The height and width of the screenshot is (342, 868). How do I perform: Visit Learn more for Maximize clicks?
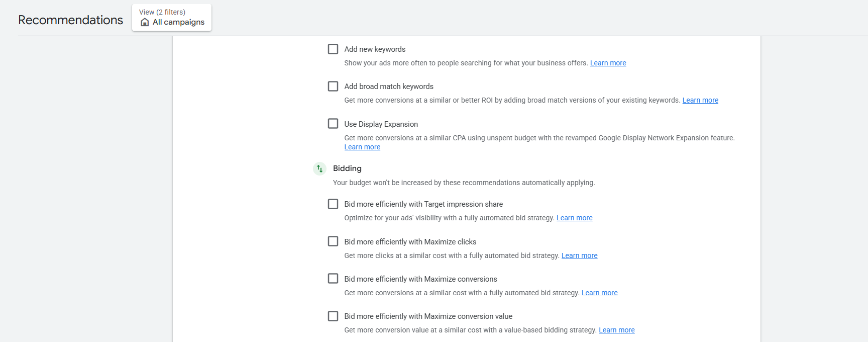579,255
